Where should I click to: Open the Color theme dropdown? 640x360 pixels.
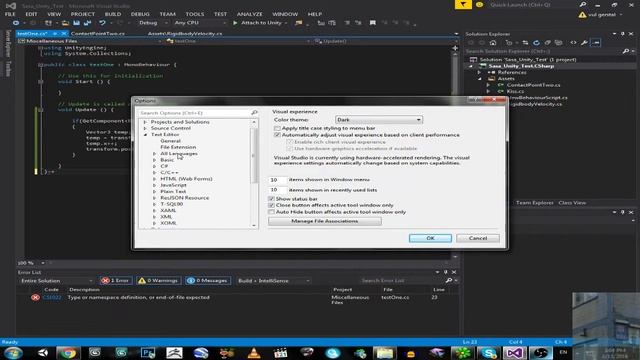pos(379,120)
